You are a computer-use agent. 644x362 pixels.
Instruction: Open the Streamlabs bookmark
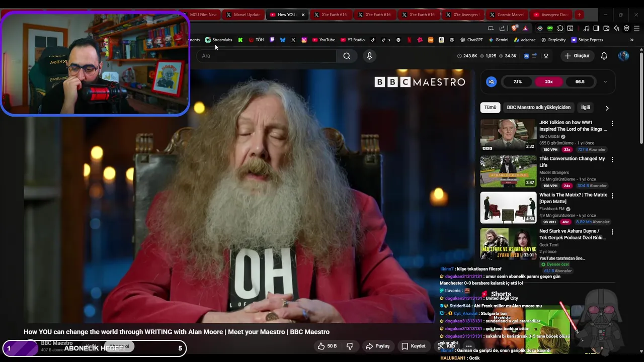click(218, 40)
